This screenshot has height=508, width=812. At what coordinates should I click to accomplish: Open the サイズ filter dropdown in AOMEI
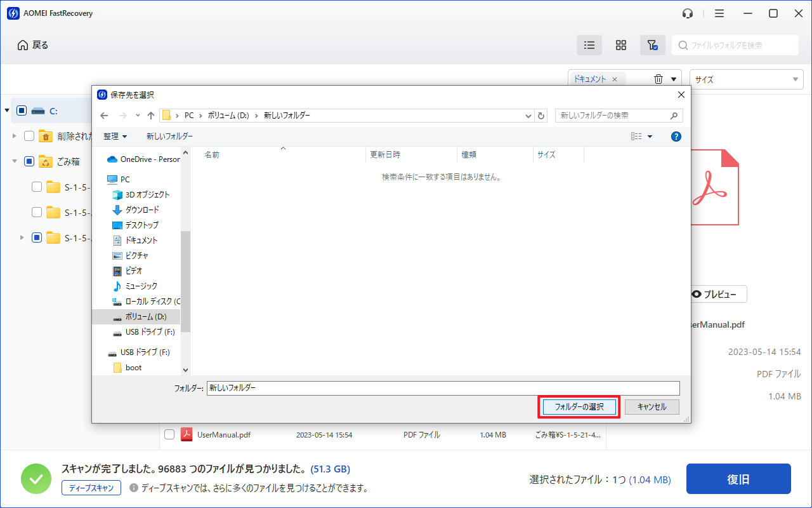click(x=747, y=79)
